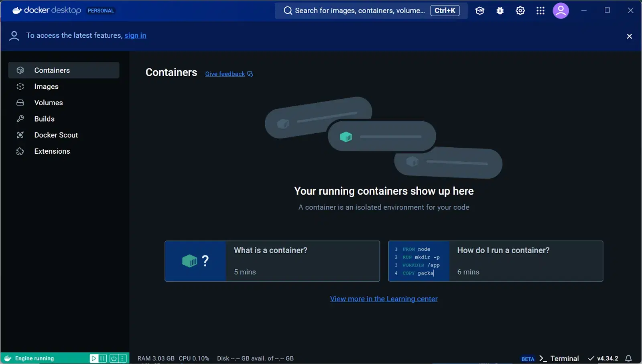Click the sign in link
Screen dimensions: 642x364
[x=135, y=35]
